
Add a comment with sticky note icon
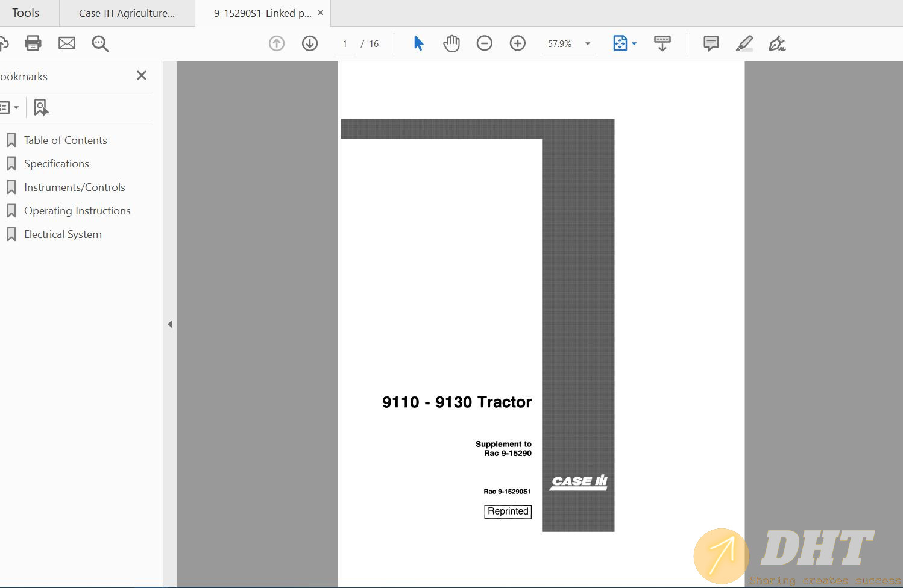pyautogui.click(x=711, y=43)
